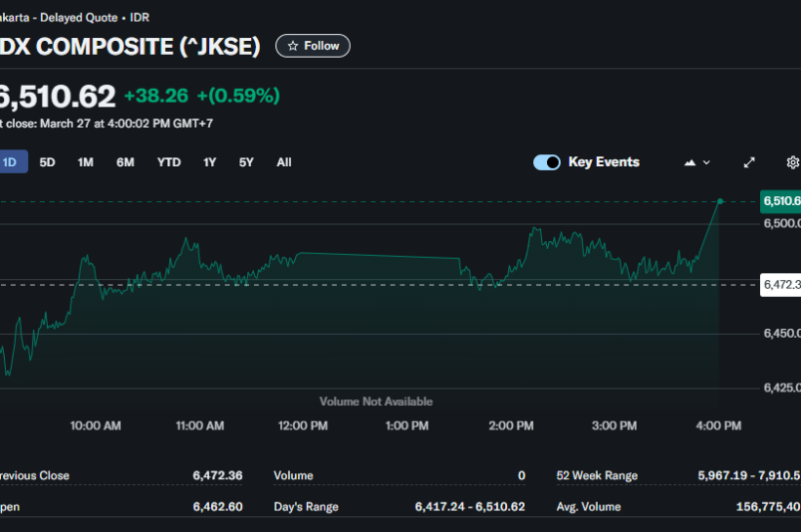
Task: Click the Open value 6,462.60
Action: (x=218, y=507)
